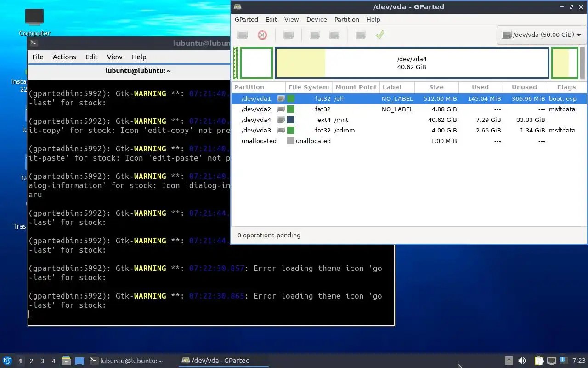
Task: Click the volume speaker icon in system tray
Action: pyautogui.click(x=522, y=361)
